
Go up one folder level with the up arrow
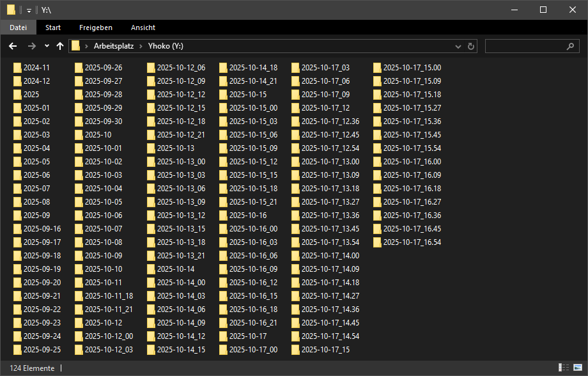point(60,46)
